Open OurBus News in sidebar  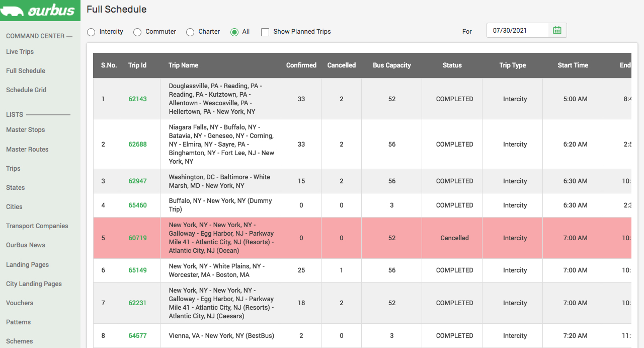click(x=26, y=245)
